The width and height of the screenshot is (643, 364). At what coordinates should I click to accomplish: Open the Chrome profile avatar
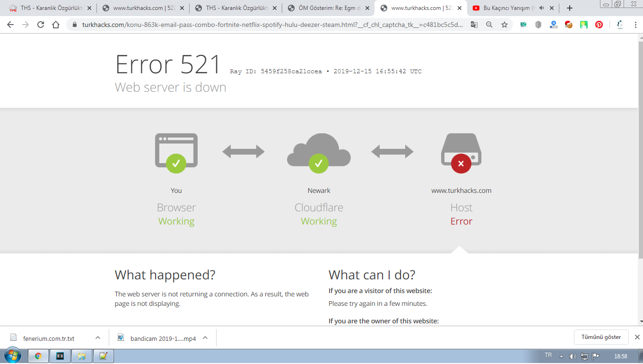pyautogui.click(x=620, y=25)
